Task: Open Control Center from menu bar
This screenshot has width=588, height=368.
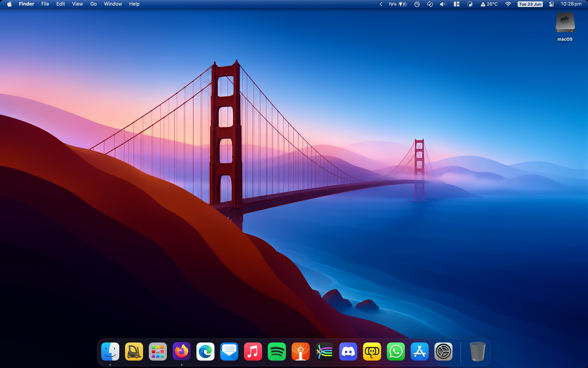Action: click(552, 4)
